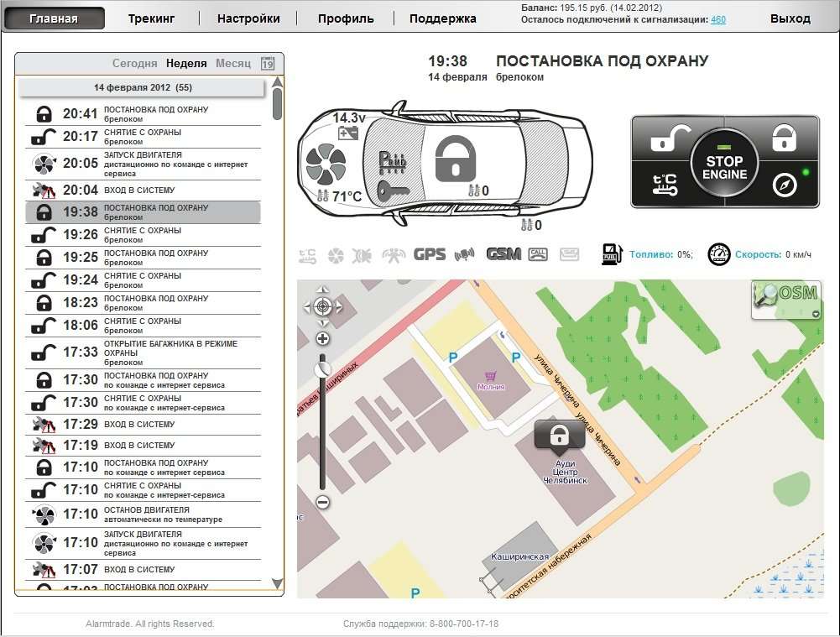This screenshot has height=637, width=840.
Task: Click the unlock icon at 18:06
Action: pos(44,325)
